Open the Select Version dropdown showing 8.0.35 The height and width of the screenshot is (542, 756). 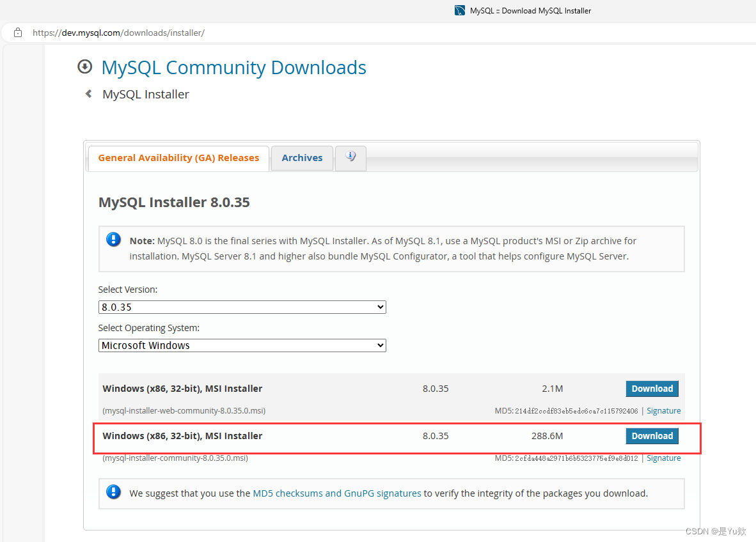tap(242, 307)
